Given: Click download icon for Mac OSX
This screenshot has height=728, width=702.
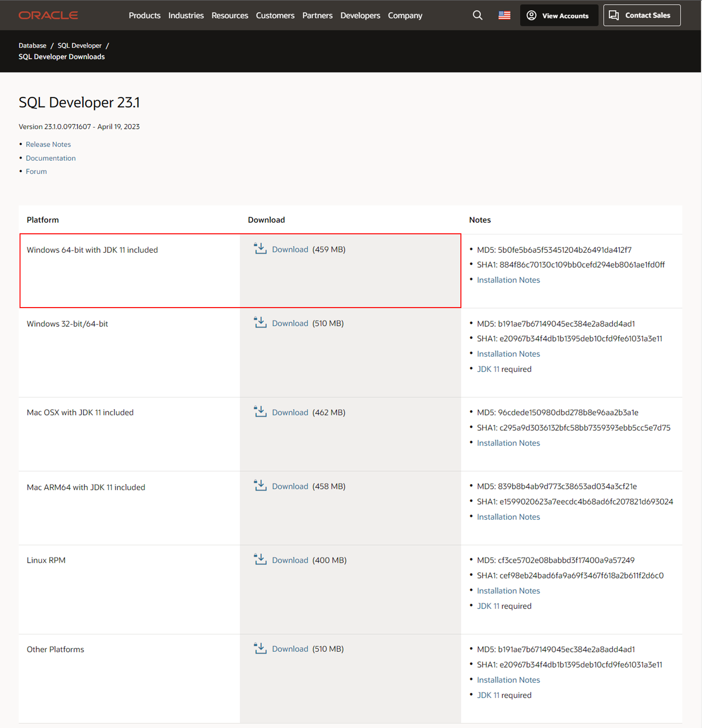Looking at the screenshot, I should (x=260, y=411).
